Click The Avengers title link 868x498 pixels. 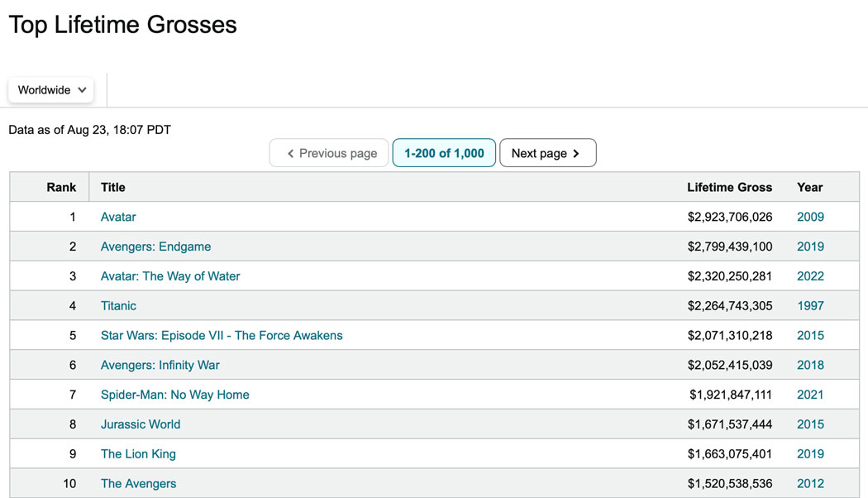pyautogui.click(x=138, y=484)
